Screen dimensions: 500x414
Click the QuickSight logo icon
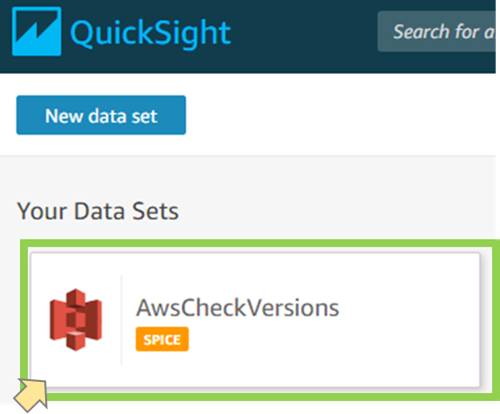(37, 31)
